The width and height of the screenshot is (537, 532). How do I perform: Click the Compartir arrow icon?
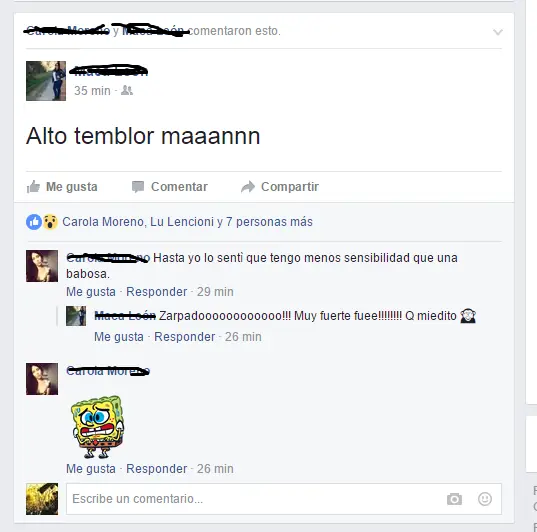[x=248, y=187]
